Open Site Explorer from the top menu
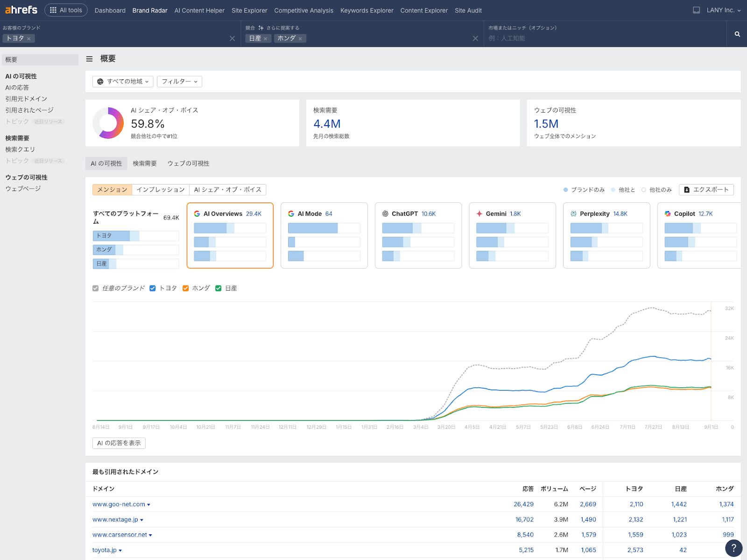This screenshot has height=560, width=747. [249, 10]
